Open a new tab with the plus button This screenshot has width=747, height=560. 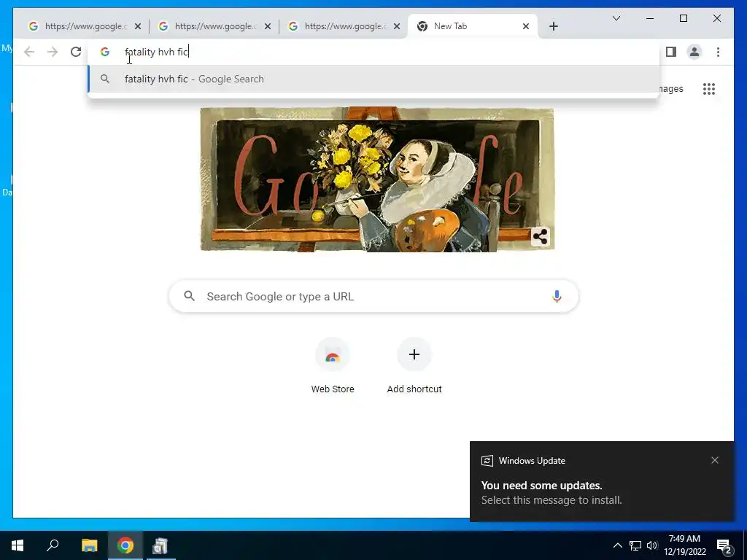point(553,26)
